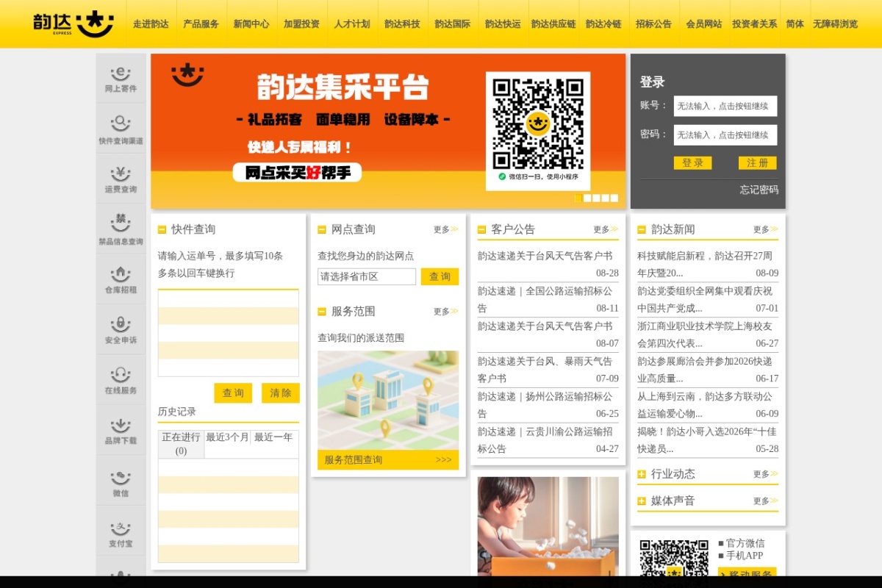Image resolution: width=882 pixels, height=588 pixels.
Task: Open the 走进韵达 menu
Action: (151, 24)
